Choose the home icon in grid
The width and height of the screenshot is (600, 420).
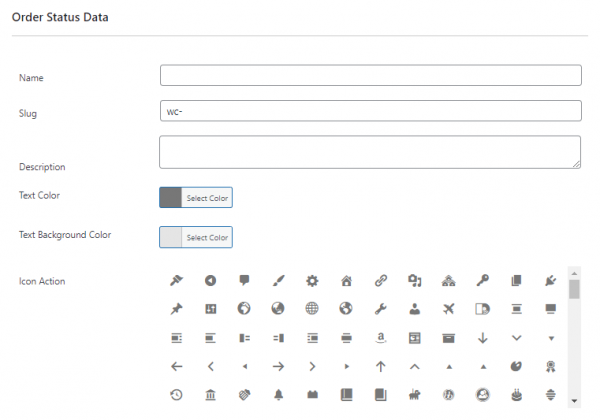pos(346,281)
